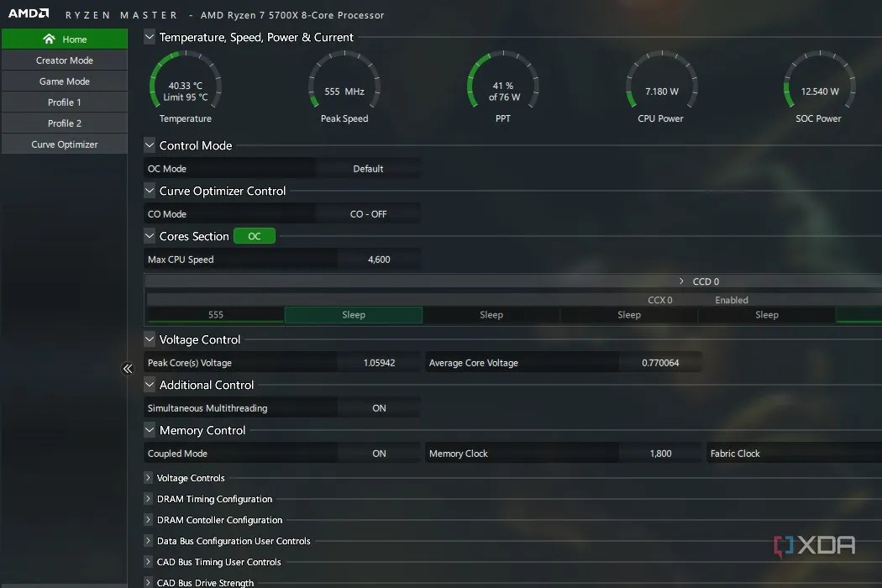Collapse the Voltage Control section
The width and height of the screenshot is (882, 588).
tap(149, 339)
